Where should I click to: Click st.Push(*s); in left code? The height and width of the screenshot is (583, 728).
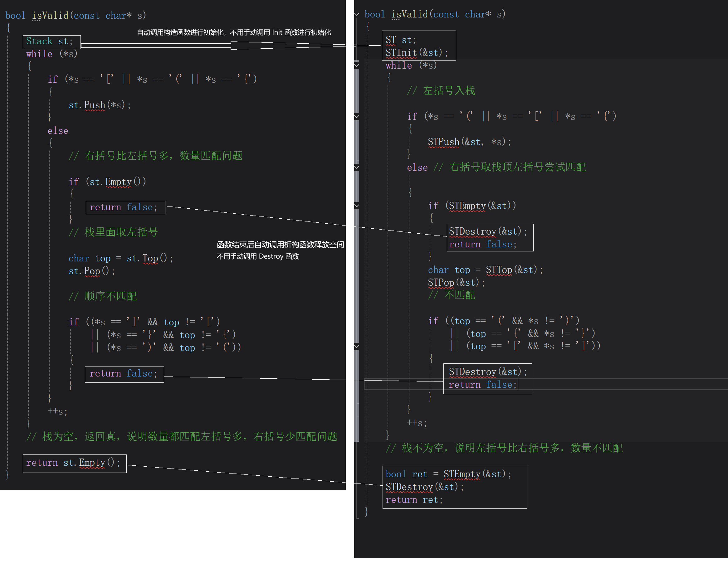(x=99, y=105)
